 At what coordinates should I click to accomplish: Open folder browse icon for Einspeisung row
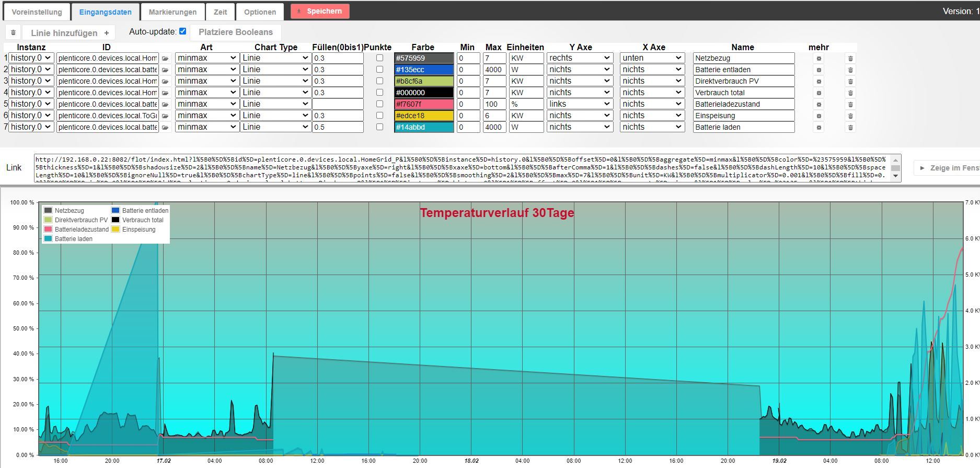165,116
